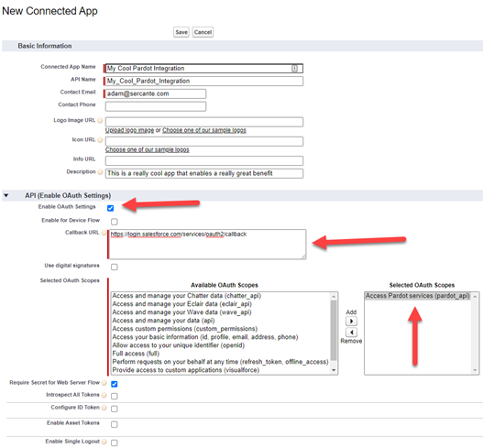Click help icon beside Introspect All Tokens
The image size is (483, 448).
click(x=104, y=395)
